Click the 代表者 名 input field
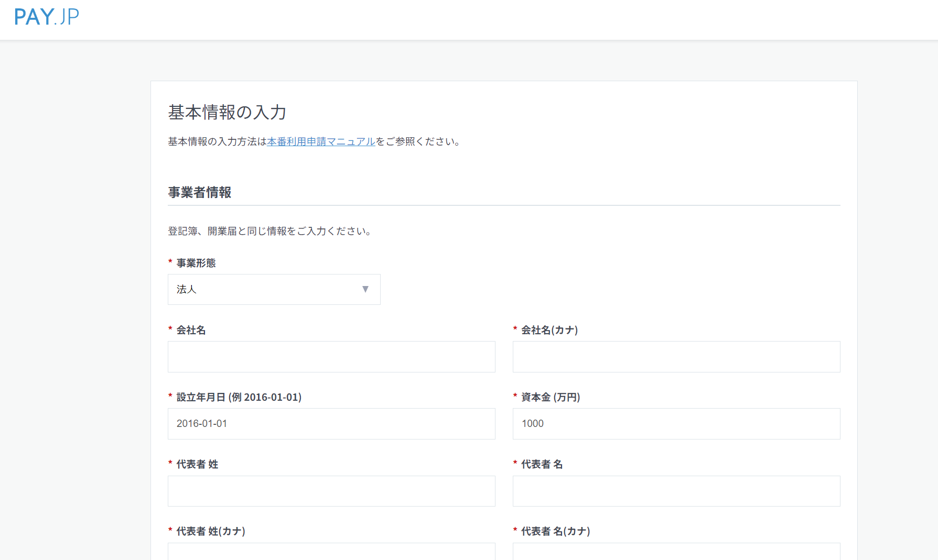Viewport: 938px width, 560px height. (676, 491)
